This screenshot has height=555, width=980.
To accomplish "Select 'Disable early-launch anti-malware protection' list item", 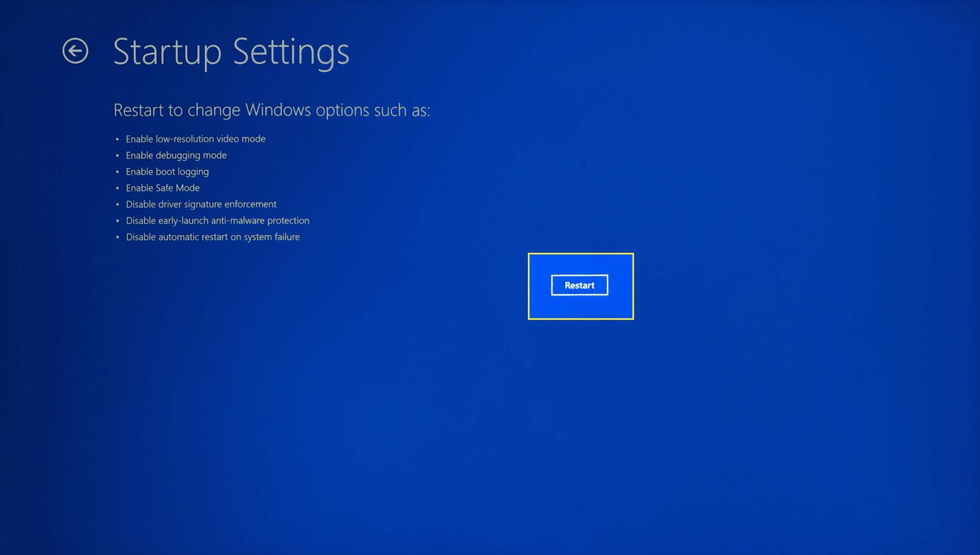I will [218, 220].
